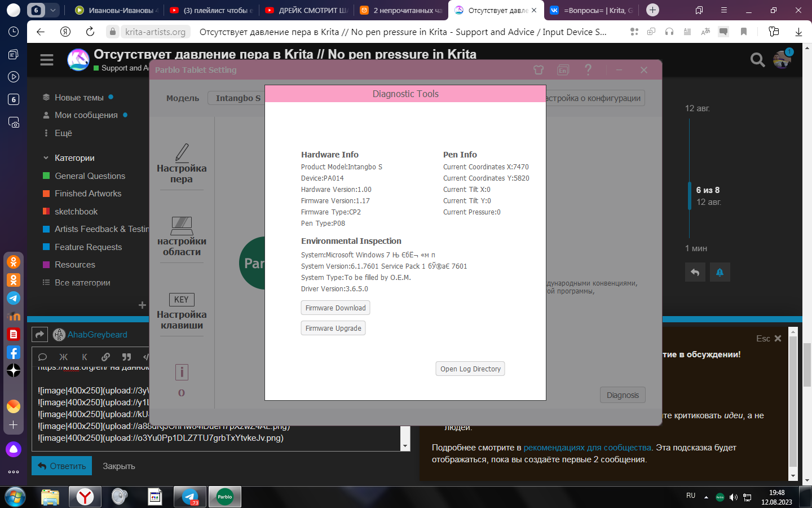Click the info "i" icon in the Parblo side panel

click(182, 373)
